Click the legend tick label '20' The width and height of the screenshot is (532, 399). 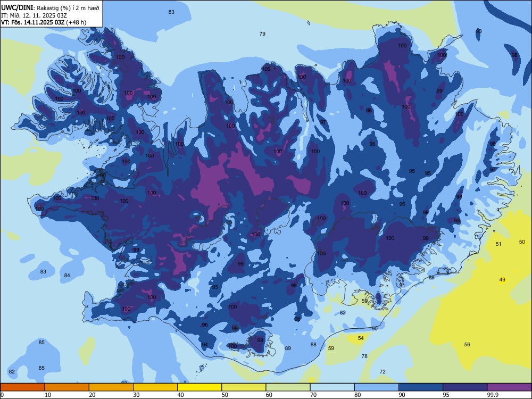tap(92, 395)
